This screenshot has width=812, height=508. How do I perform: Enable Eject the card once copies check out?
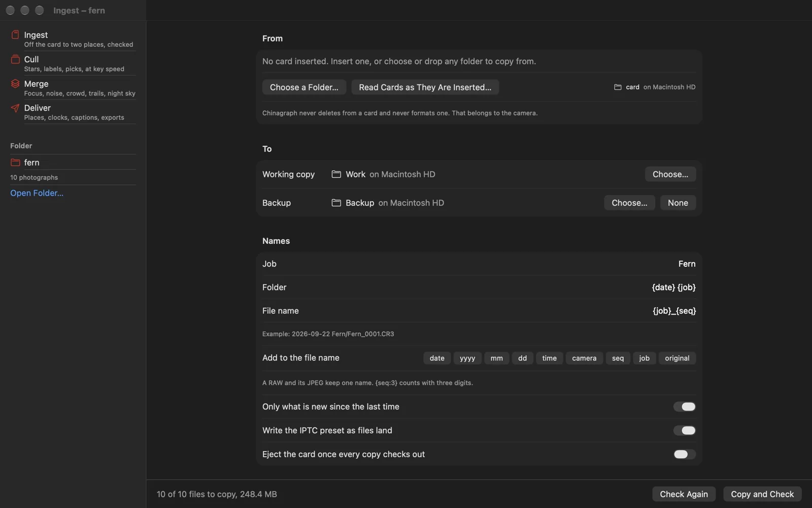[x=684, y=454]
